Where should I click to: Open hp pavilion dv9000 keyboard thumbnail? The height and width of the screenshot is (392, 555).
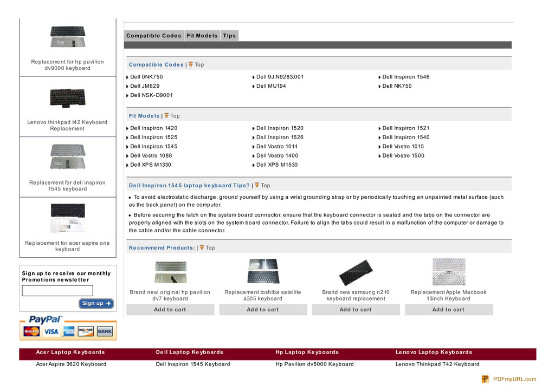68,36
